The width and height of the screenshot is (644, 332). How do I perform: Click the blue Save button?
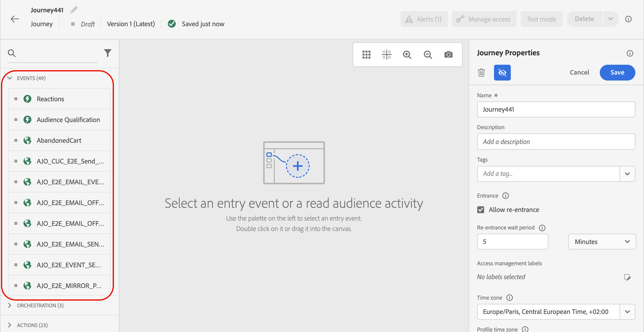[x=617, y=72]
